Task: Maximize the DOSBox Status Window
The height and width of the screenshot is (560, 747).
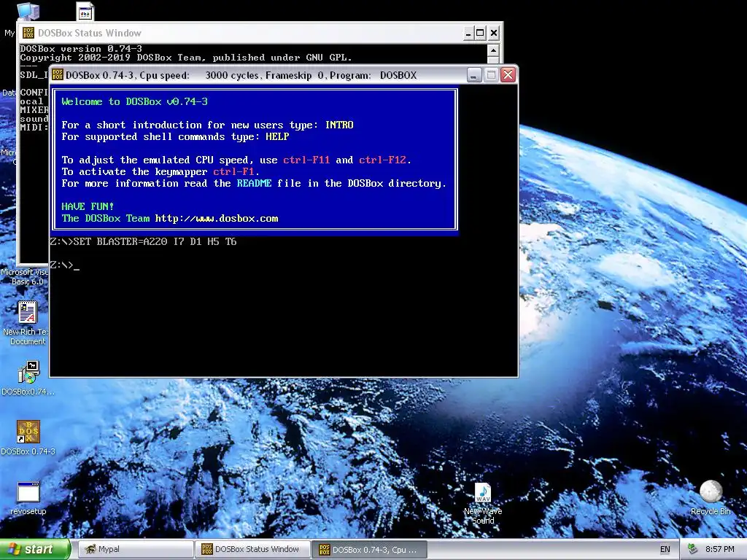Action: click(480, 33)
